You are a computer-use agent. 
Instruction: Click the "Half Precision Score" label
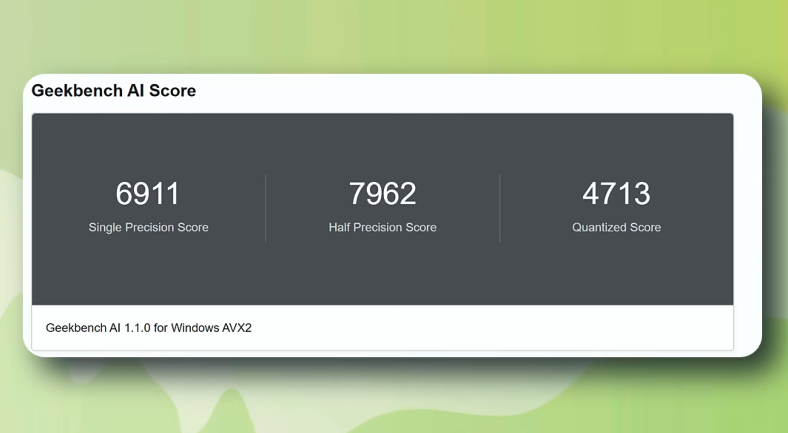coord(382,227)
